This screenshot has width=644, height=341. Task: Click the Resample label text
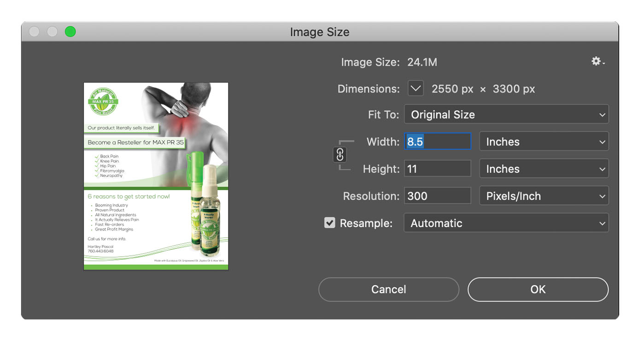pyautogui.click(x=366, y=223)
